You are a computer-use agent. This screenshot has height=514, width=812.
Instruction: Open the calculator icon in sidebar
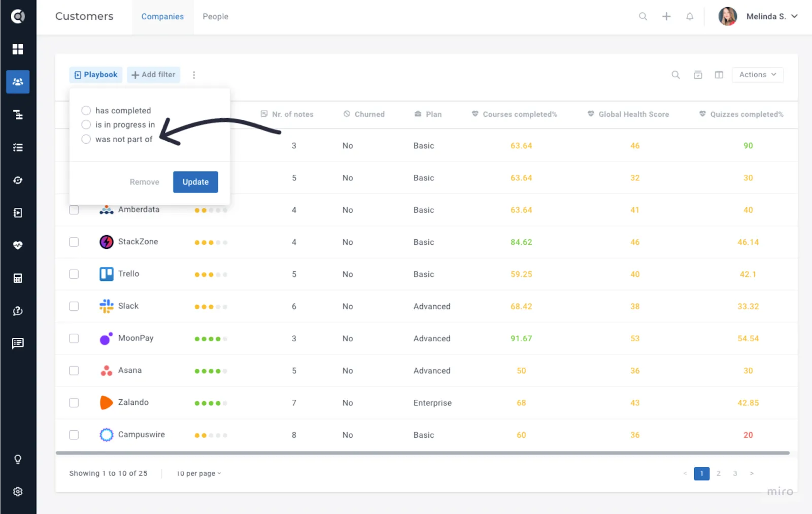tap(18, 278)
